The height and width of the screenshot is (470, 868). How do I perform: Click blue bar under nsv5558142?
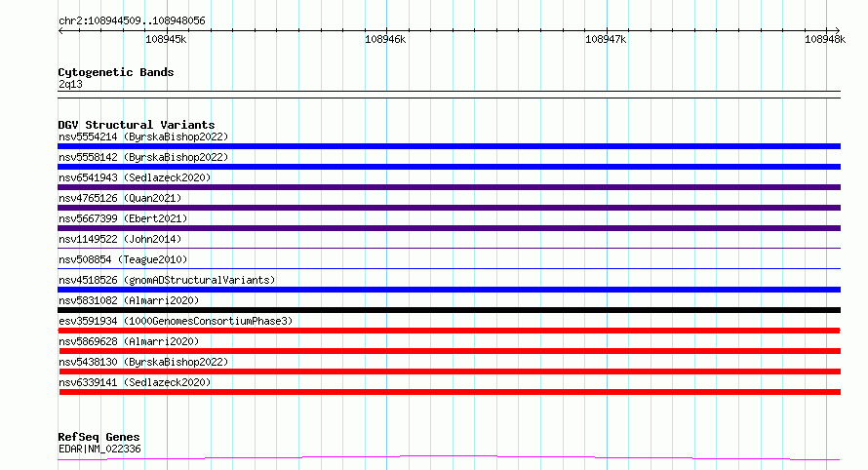click(449, 167)
